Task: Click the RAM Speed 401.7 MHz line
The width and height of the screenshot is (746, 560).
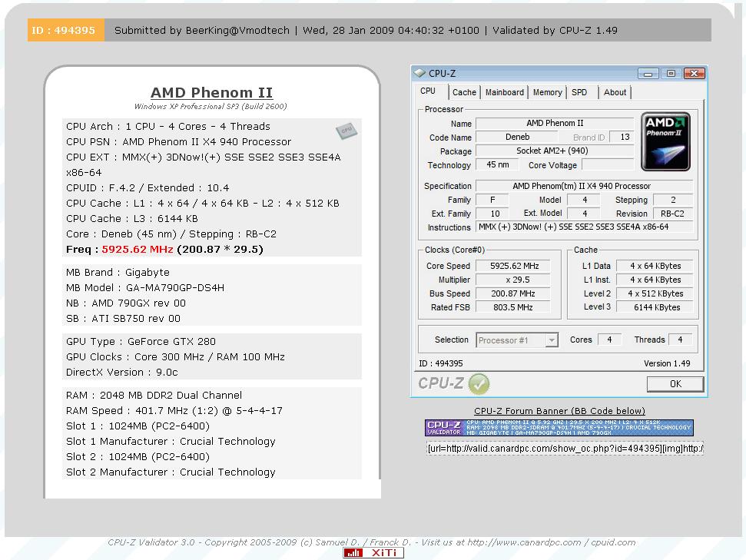Action: point(174,411)
